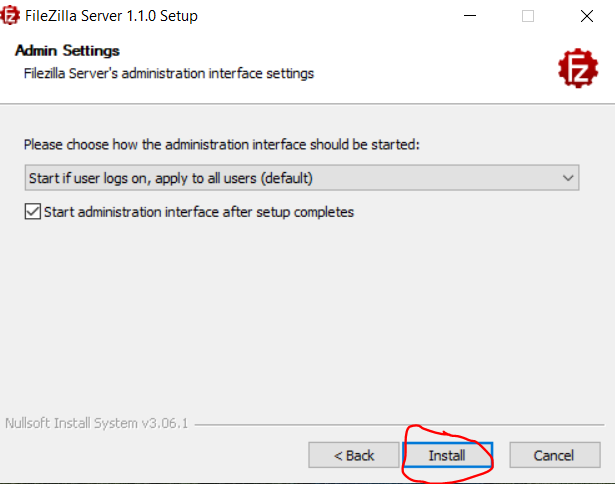The image size is (615, 484).
Task: Open the administration interface start mode combo box
Action: pos(300,178)
